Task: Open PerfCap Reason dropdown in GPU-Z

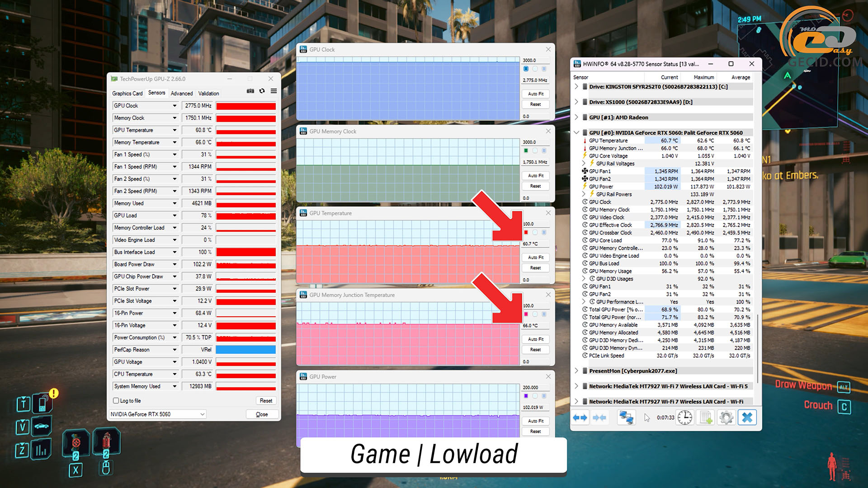Action: coord(175,350)
